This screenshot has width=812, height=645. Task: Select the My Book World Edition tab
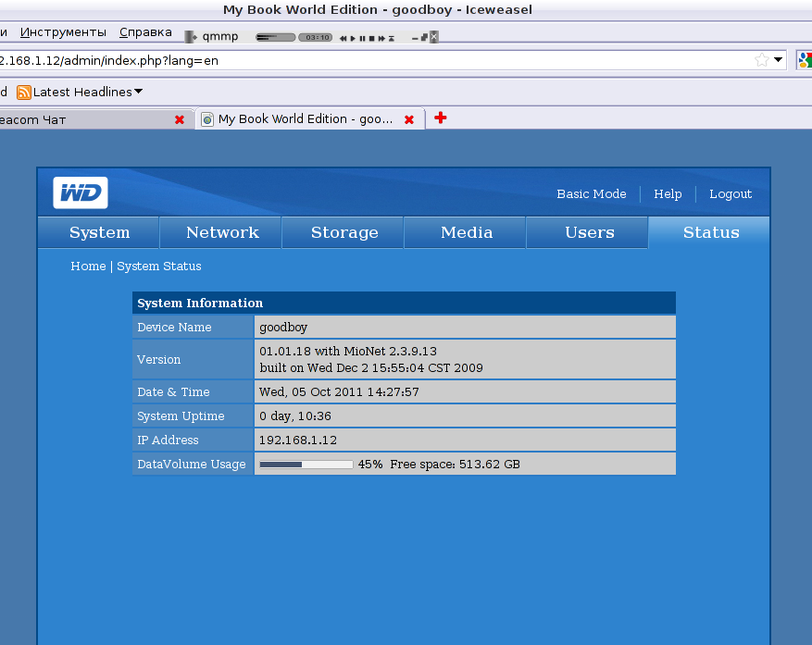point(309,119)
